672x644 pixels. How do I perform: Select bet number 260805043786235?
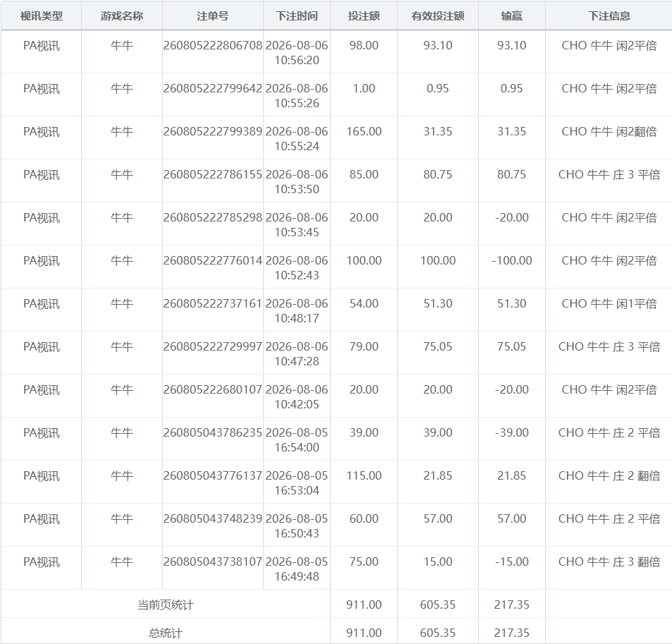tap(212, 432)
